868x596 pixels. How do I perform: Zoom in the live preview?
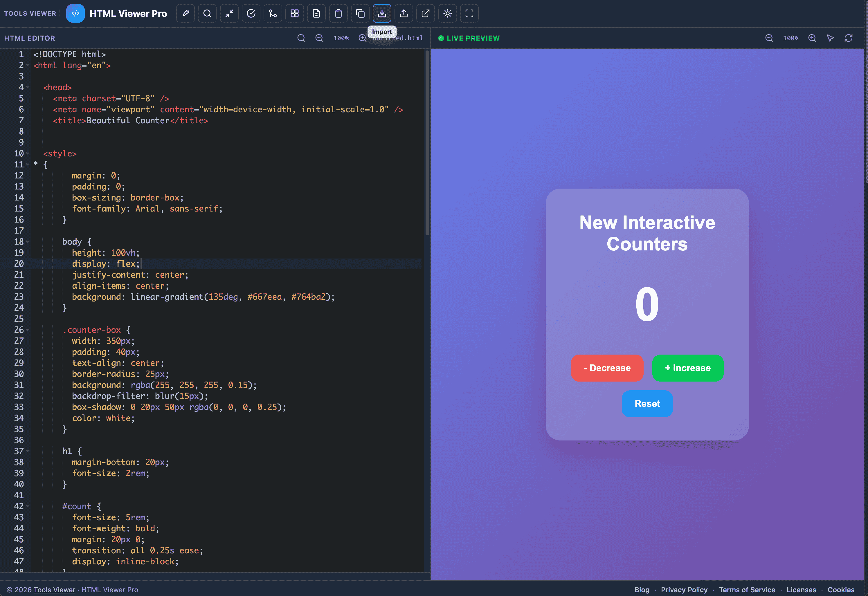(812, 38)
